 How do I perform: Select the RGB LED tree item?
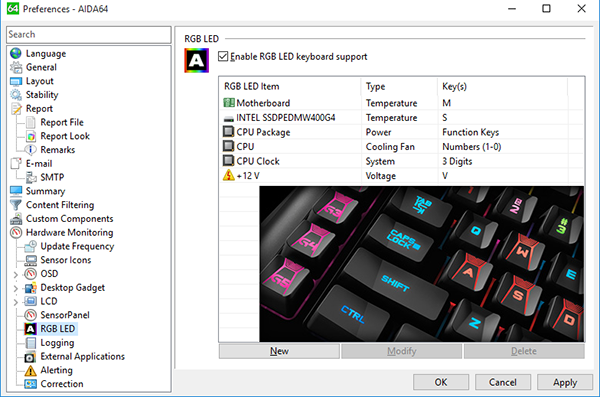(x=58, y=329)
